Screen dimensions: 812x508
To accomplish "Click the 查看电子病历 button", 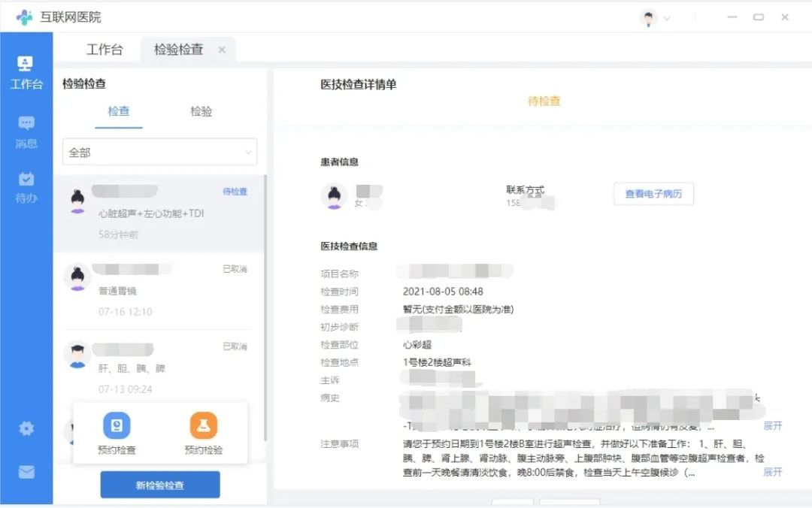I will coord(653,194).
